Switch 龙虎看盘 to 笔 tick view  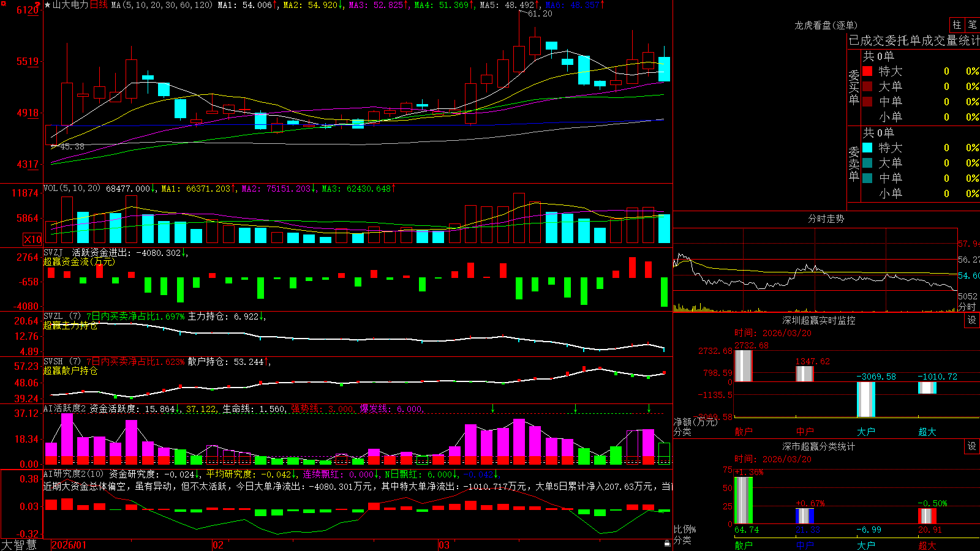[x=972, y=25]
